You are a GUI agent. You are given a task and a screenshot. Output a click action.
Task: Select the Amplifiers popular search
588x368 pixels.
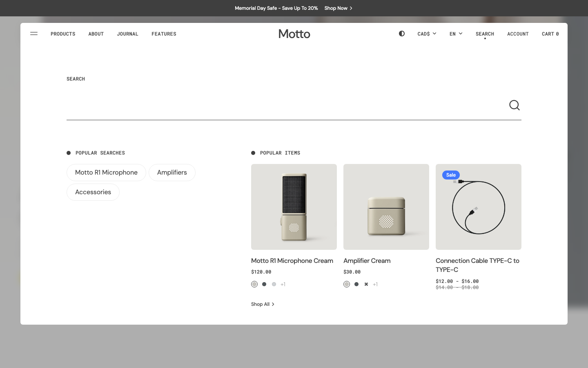tap(172, 173)
